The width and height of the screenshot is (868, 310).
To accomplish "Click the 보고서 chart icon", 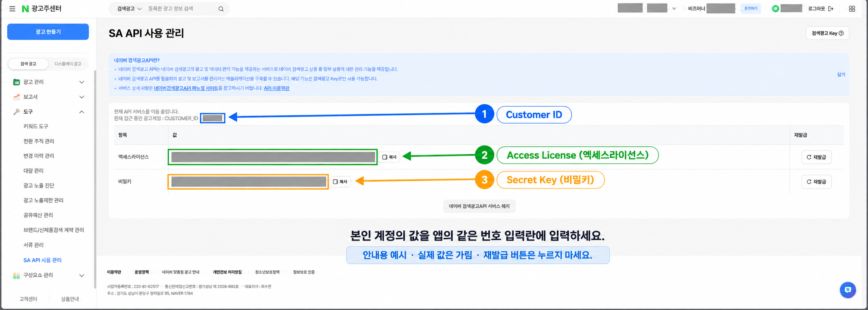I will (17, 97).
